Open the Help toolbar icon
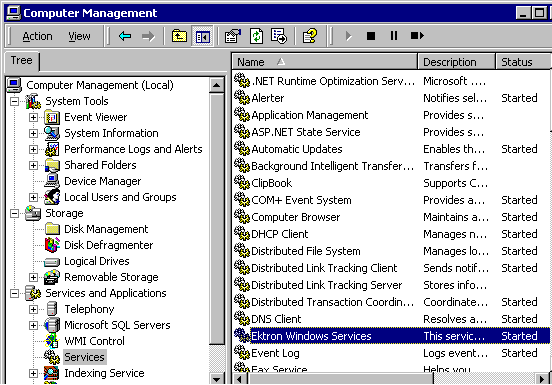Screen dimensions: 552x385 (310, 36)
